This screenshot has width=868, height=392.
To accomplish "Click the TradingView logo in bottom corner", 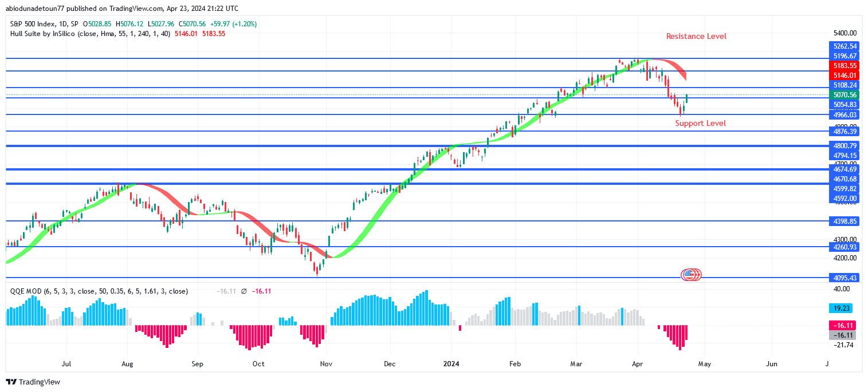I will click(x=33, y=382).
